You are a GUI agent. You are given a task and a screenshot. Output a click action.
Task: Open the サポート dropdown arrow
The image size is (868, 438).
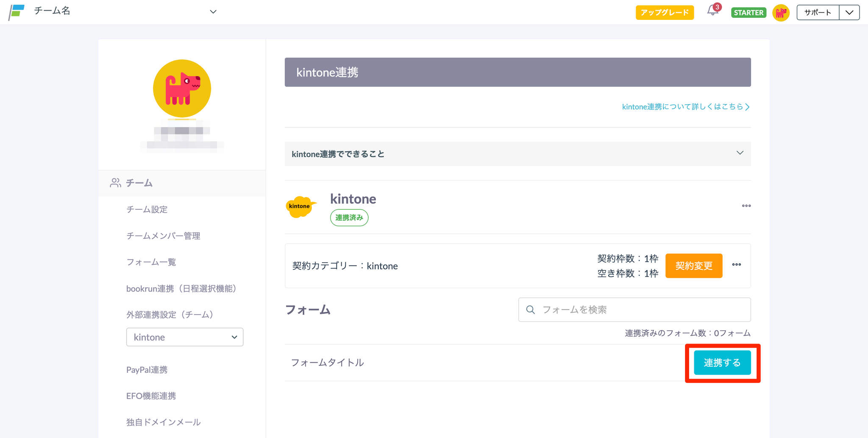[x=849, y=13]
